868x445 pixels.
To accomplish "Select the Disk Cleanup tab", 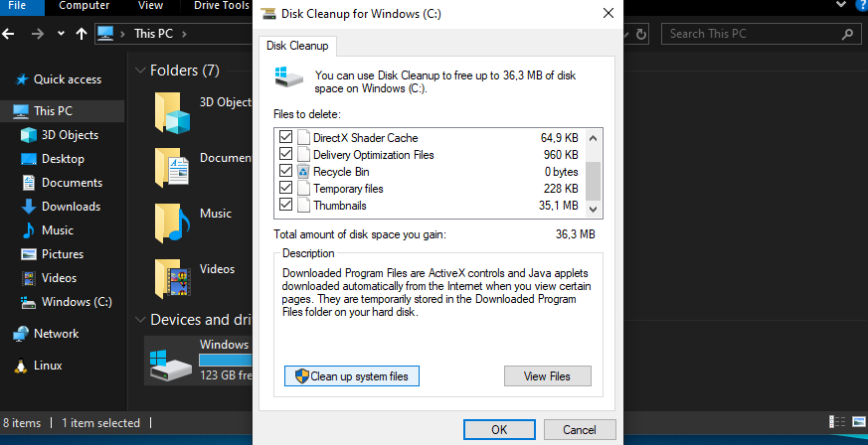I will coord(297,46).
